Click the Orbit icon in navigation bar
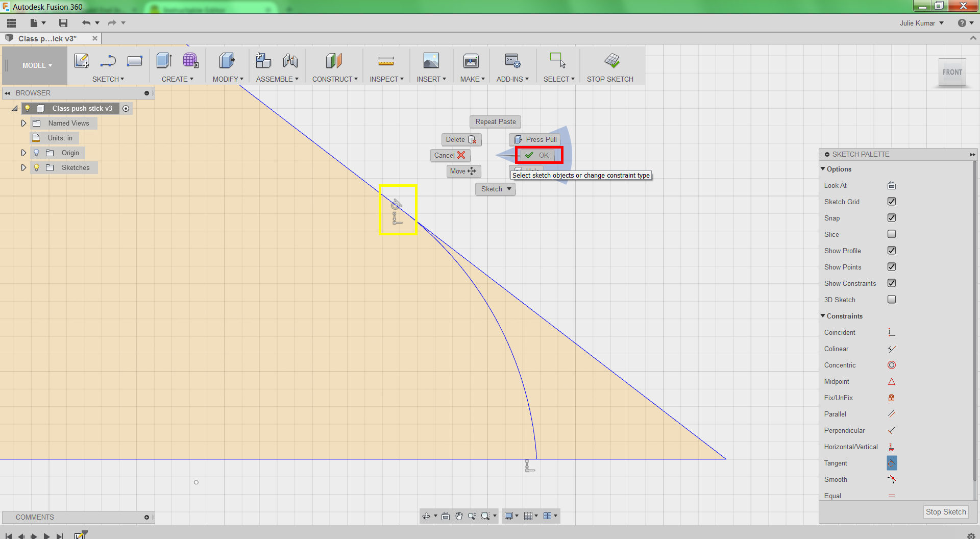The height and width of the screenshot is (539, 980). [x=426, y=516]
